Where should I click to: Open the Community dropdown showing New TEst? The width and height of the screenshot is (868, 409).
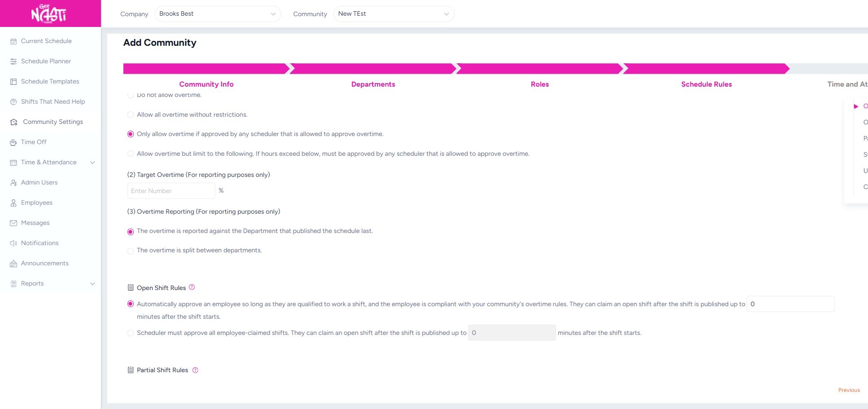tap(394, 14)
